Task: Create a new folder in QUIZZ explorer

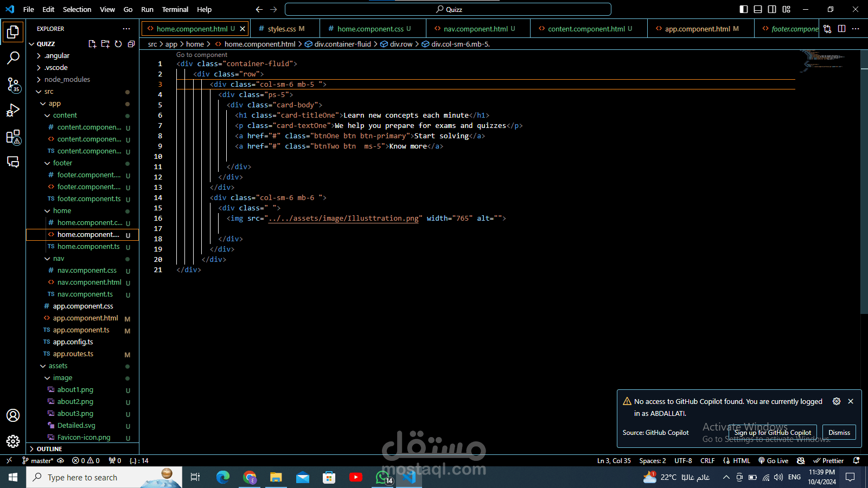Action: [105, 44]
